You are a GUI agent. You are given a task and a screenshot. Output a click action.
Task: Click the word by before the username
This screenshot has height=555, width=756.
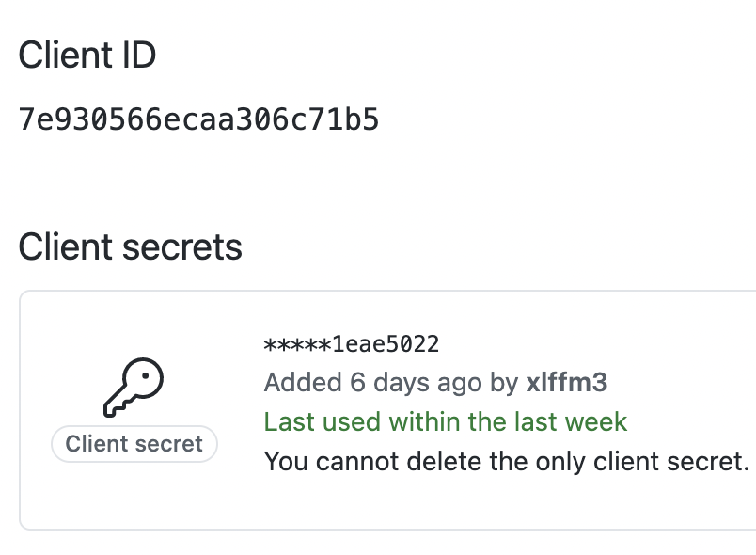[504, 384]
